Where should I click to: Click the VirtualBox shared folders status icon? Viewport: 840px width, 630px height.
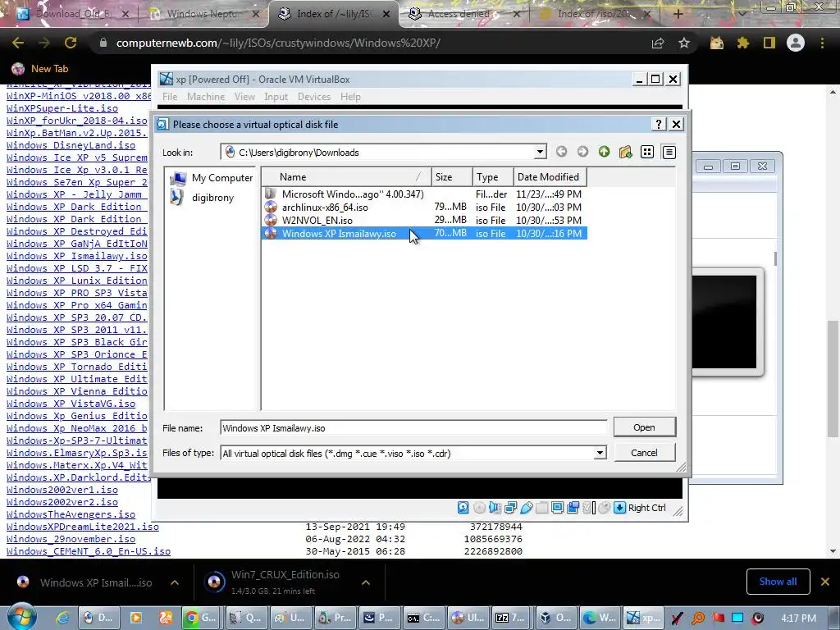541,507
